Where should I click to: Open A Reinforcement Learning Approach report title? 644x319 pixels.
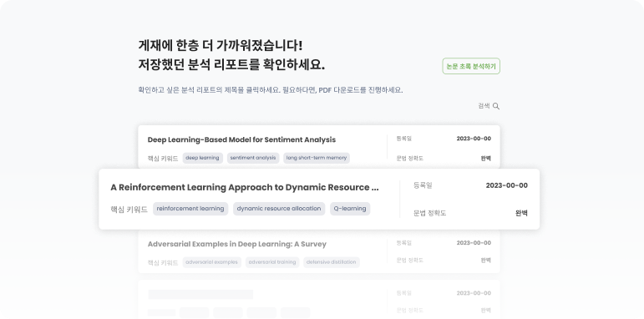245,187
